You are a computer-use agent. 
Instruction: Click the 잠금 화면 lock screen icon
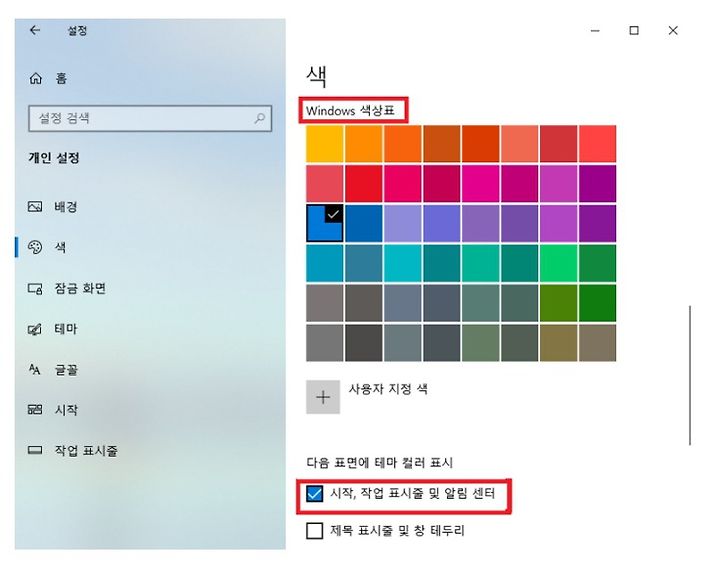click(x=35, y=288)
